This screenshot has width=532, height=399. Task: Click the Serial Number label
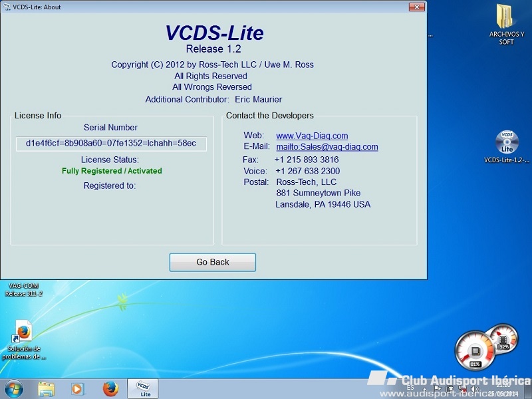tap(110, 127)
